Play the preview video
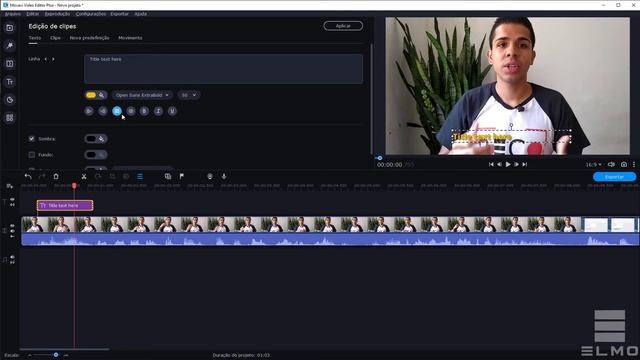Image resolution: width=640 pixels, height=360 pixels. point(508,164)
